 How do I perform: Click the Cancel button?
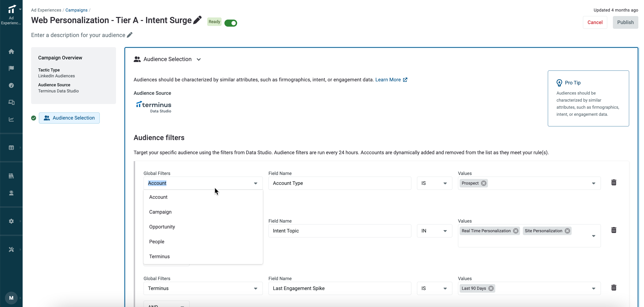[x=595, y=22]
